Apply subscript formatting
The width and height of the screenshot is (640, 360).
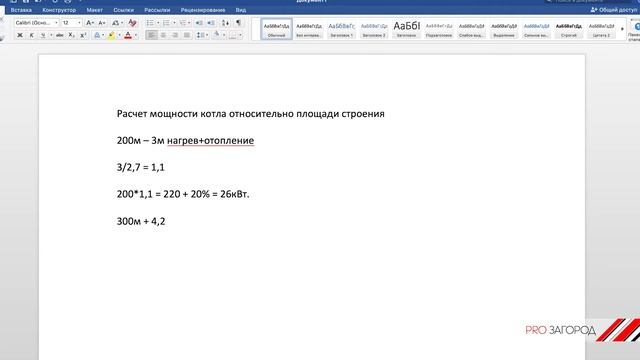[71, 36]
